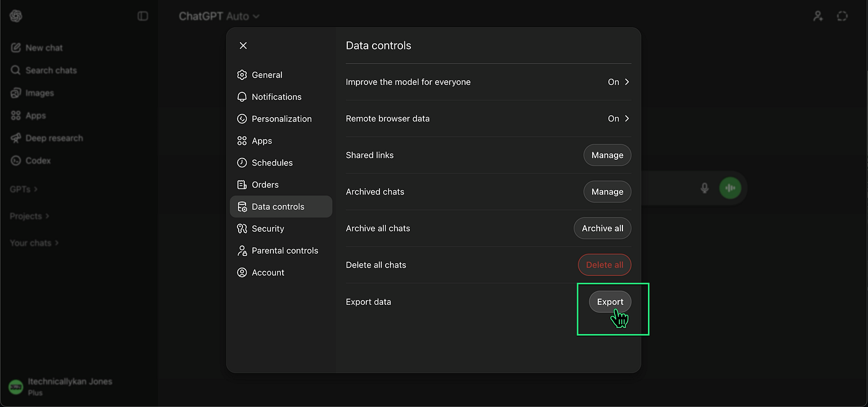Viewport: 868px width, 407px height.
Task: Close the settings dialog with the X
Action: 243,46
